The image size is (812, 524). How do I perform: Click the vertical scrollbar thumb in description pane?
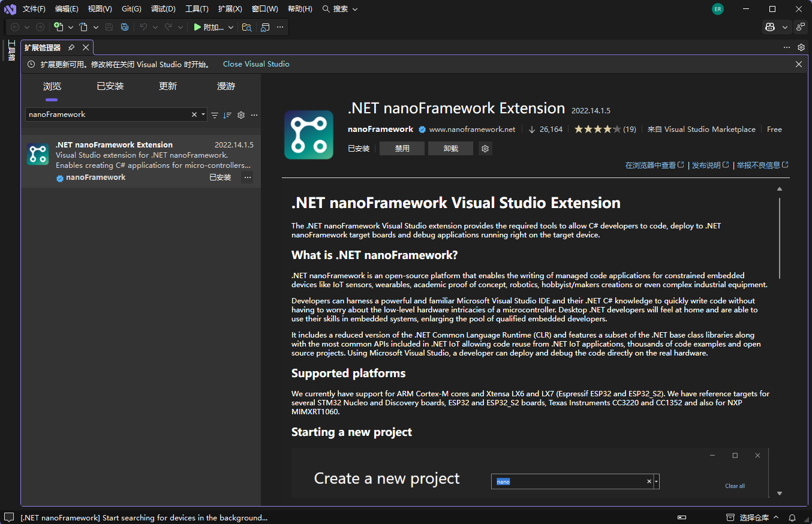[780, 238]
